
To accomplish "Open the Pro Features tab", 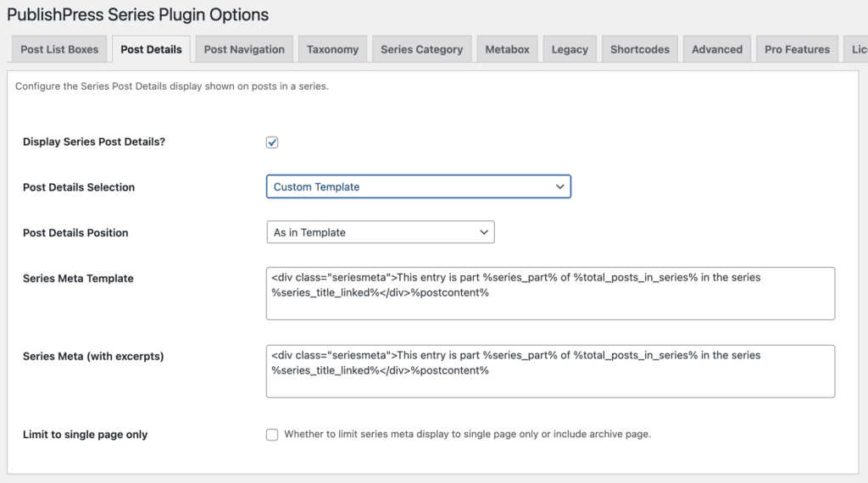I will 797,49.
